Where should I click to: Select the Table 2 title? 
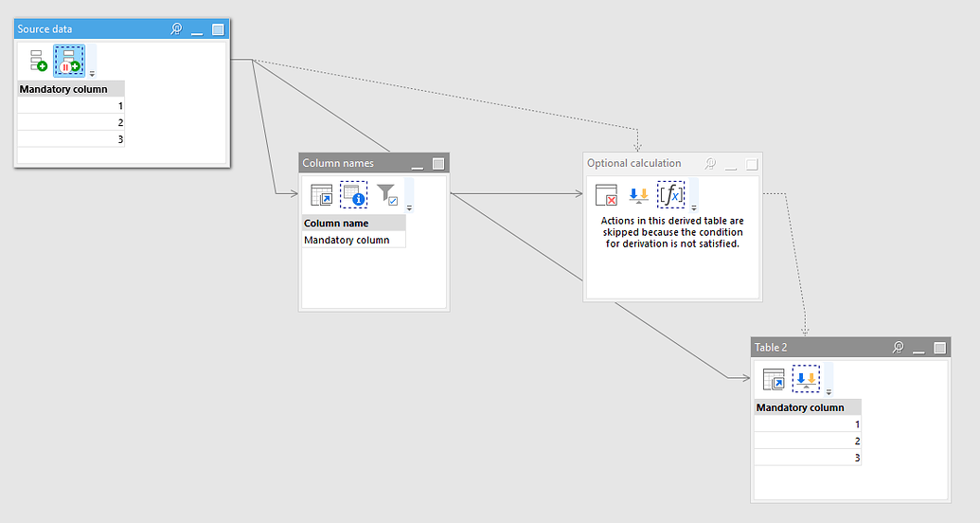tap(771, 347)
